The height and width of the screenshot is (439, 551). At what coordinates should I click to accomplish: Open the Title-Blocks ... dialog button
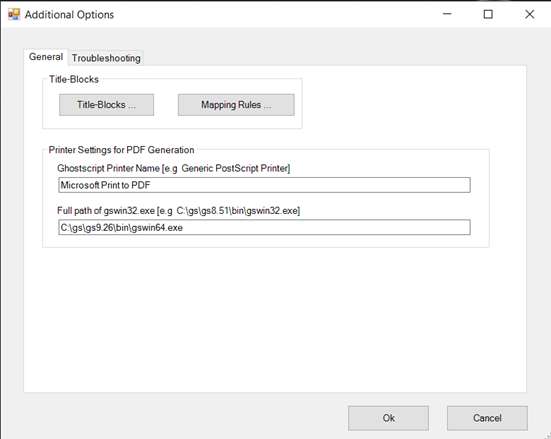106,105
